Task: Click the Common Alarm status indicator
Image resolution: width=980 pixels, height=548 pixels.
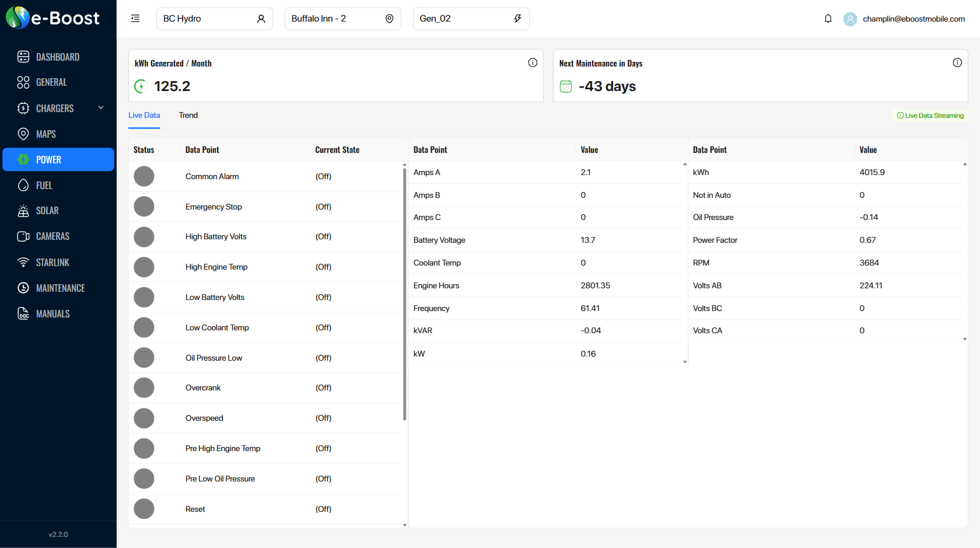Action: [144, 176]
